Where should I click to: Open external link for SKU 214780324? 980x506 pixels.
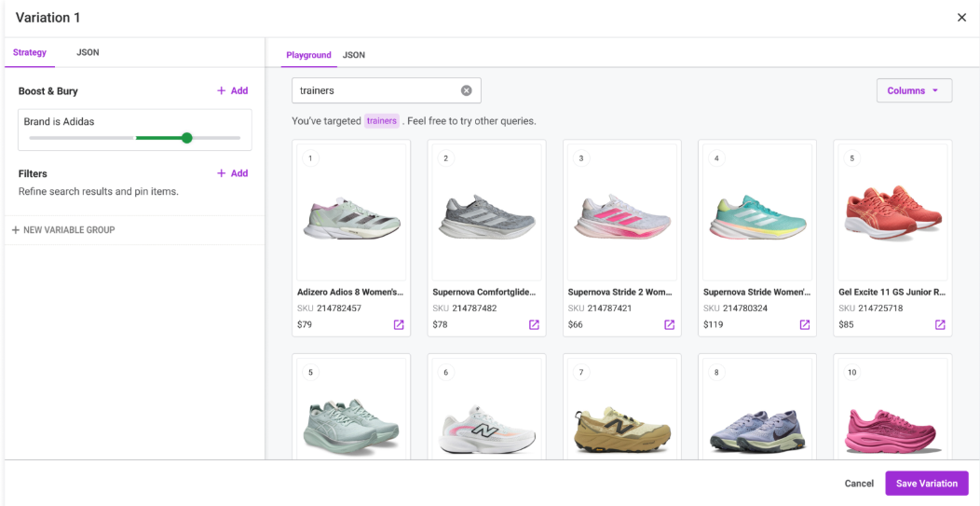click(x=805, y=324)
